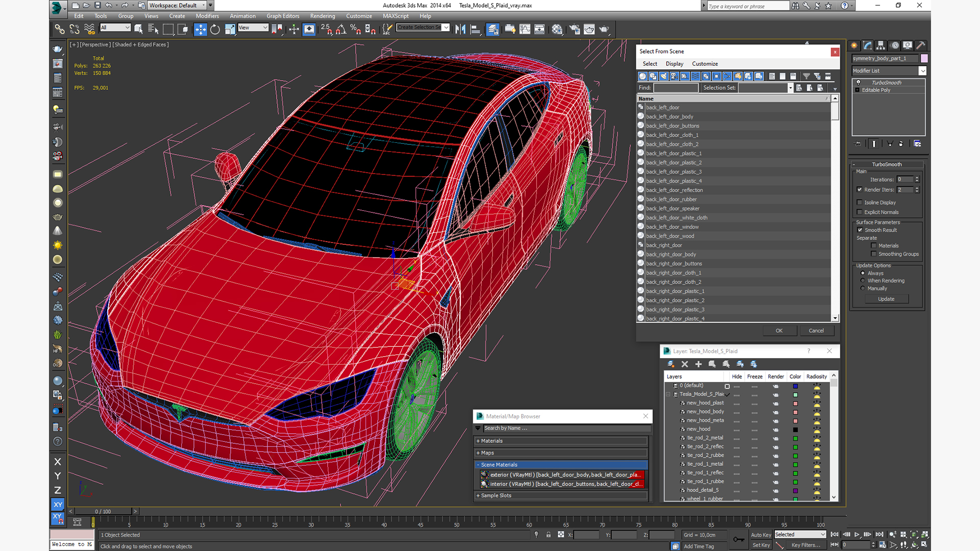
Task: Open the key mode Selected dropdown
Action: tap(800, 535)
